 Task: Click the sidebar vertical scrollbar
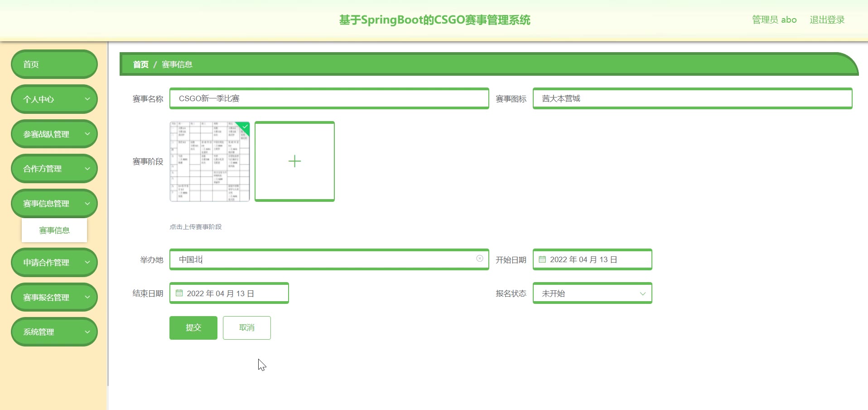pos(107,213)
